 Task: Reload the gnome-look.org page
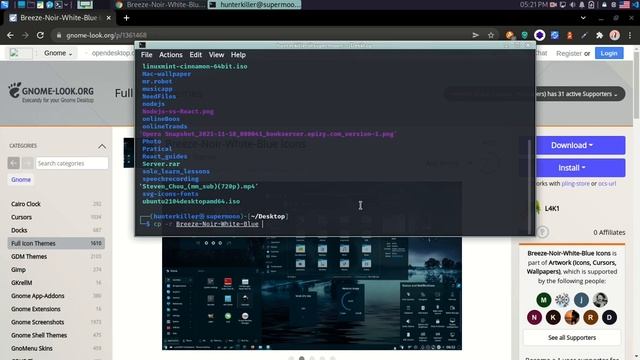(40, 36)
